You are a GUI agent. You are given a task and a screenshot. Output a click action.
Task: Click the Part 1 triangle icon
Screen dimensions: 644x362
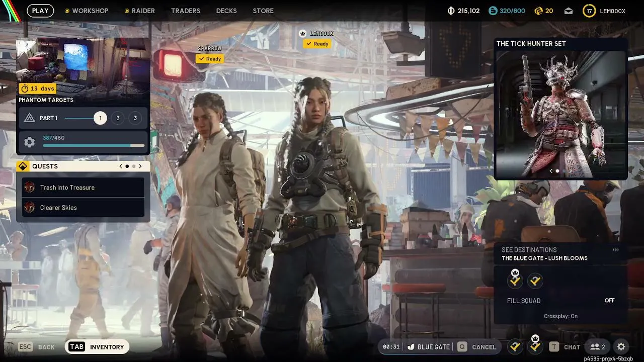click(x=30, y=118)
